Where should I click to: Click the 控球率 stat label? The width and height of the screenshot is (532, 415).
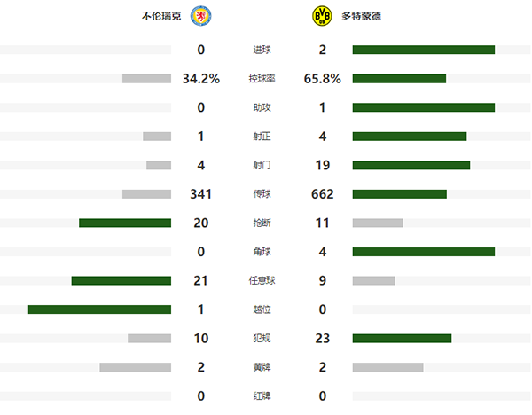pyautogui.click(x=262, y=79)
